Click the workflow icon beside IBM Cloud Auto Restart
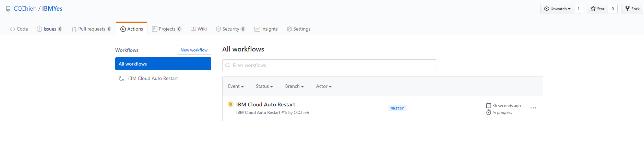Image resolution: width=644 pixels, height=163 pixels. tap(121, 78)
